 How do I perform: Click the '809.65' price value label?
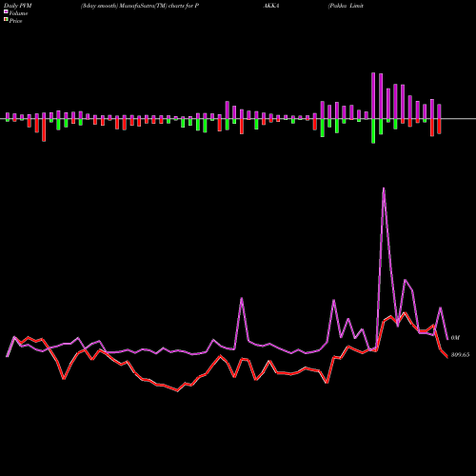coord(460,355)
